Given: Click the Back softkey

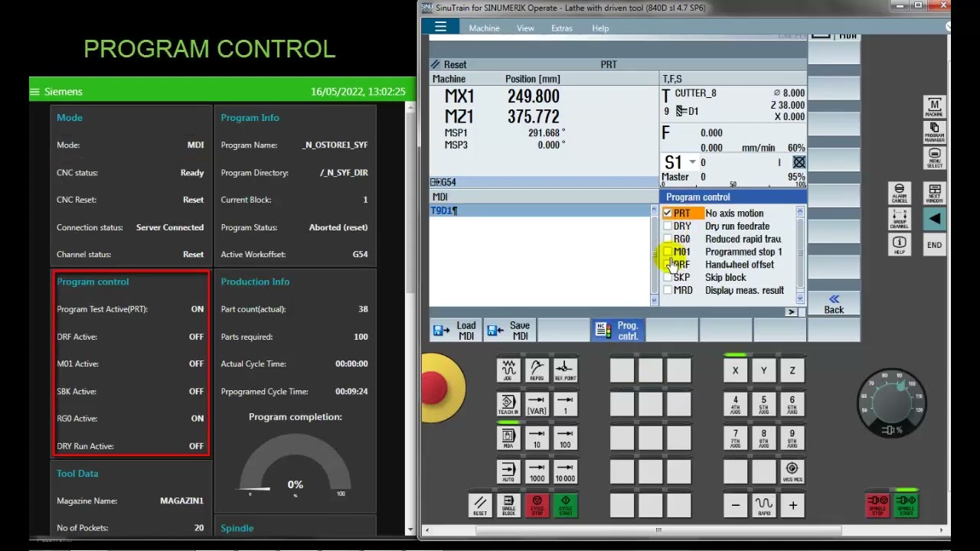Looking at the screenshot, I should coord(834,305).
